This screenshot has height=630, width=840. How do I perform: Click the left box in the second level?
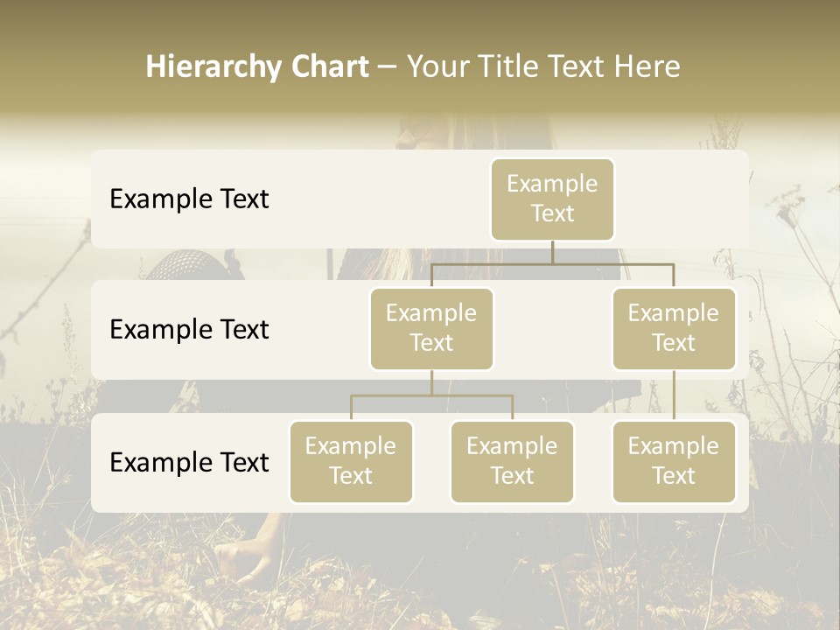431,328
